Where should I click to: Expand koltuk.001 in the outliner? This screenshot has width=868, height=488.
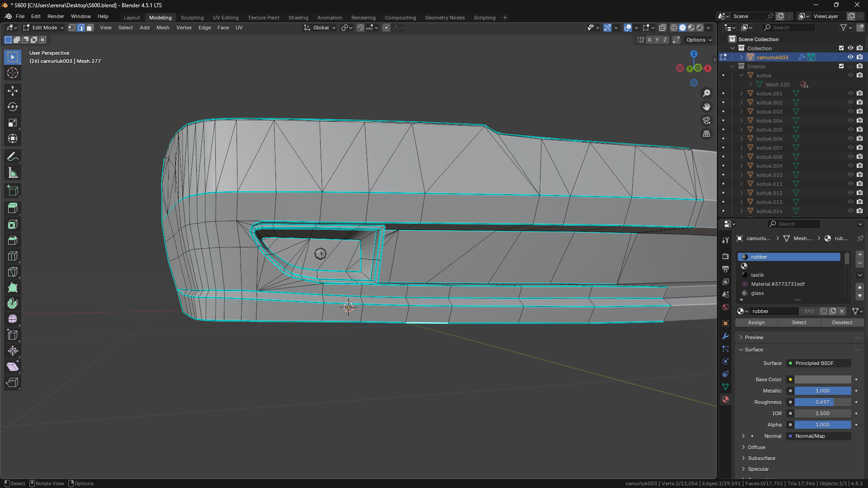tap(741, 94)
